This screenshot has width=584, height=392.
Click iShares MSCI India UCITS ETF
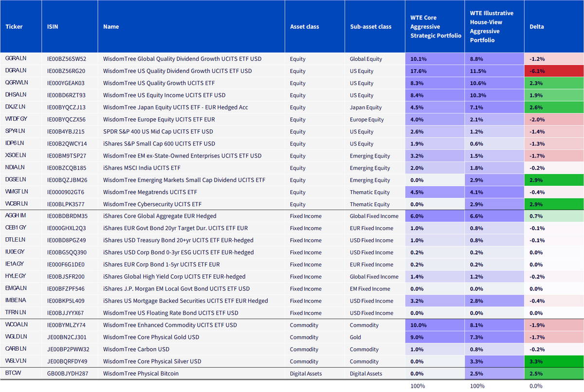click(x=142, y=168)
